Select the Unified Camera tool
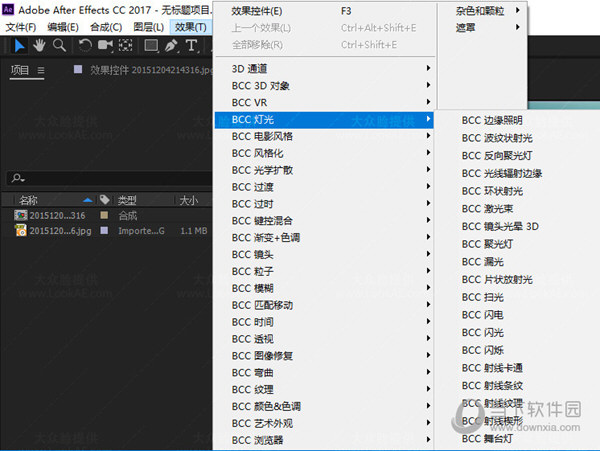 tap(105, 46)
